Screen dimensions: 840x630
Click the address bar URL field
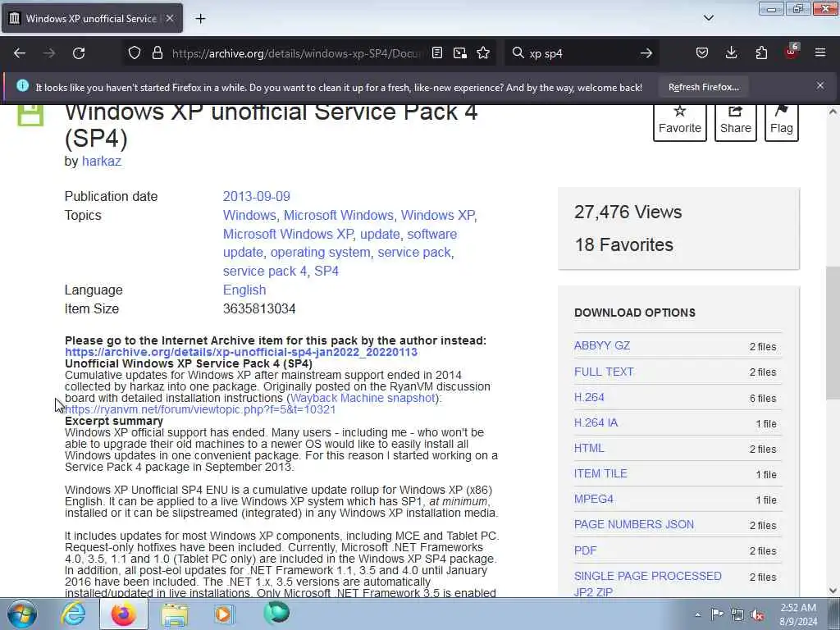pos(296,53)
